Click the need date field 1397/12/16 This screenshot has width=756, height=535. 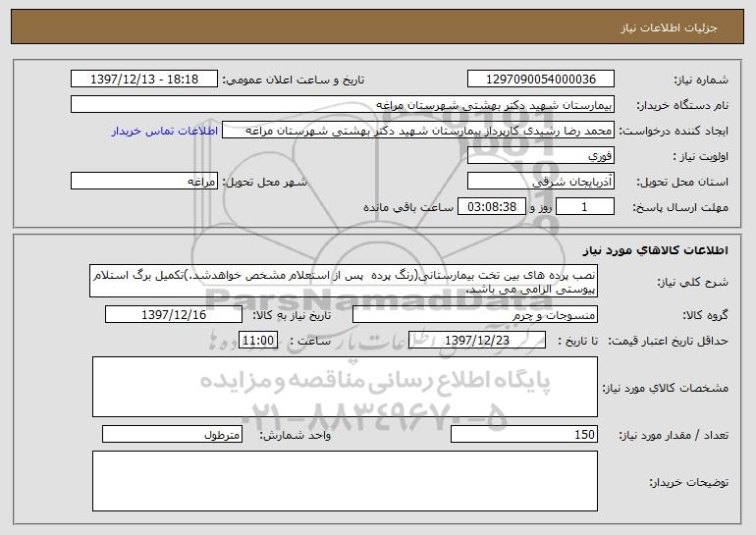point(174,314)
